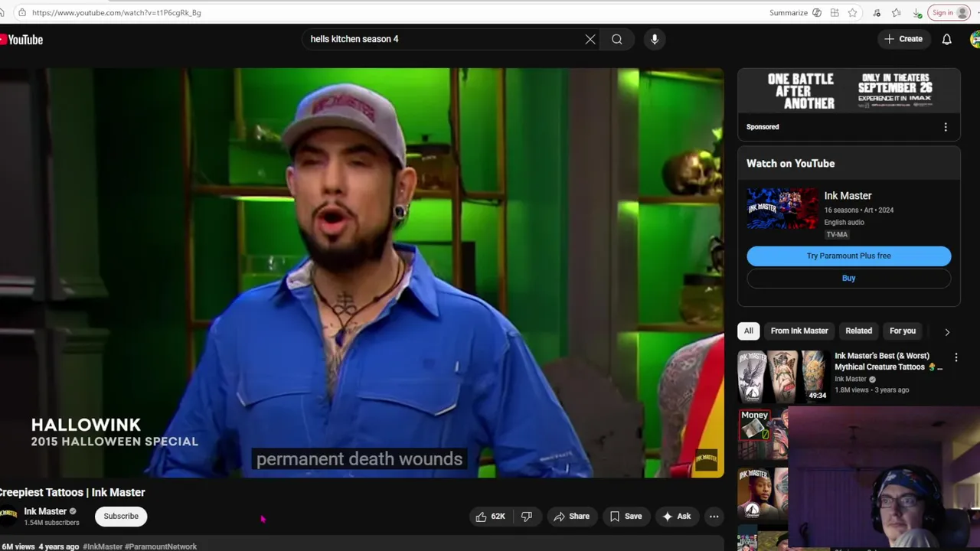Select the For you chip
The image size is (980, 551).
coord(903,331)
